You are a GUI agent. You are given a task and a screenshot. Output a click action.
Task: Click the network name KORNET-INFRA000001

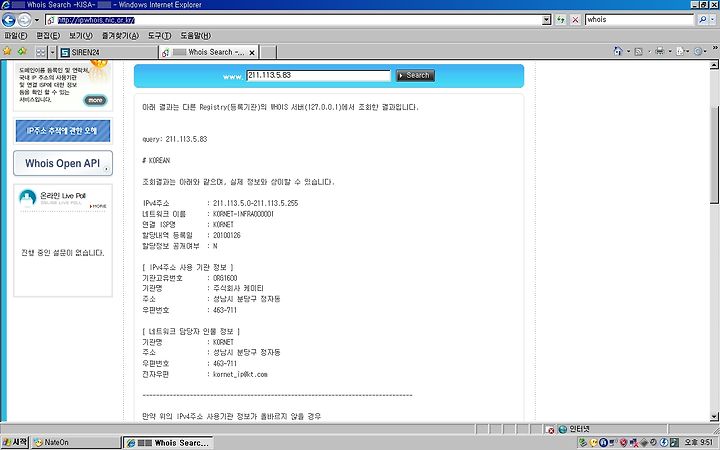[x=243, y=214]
